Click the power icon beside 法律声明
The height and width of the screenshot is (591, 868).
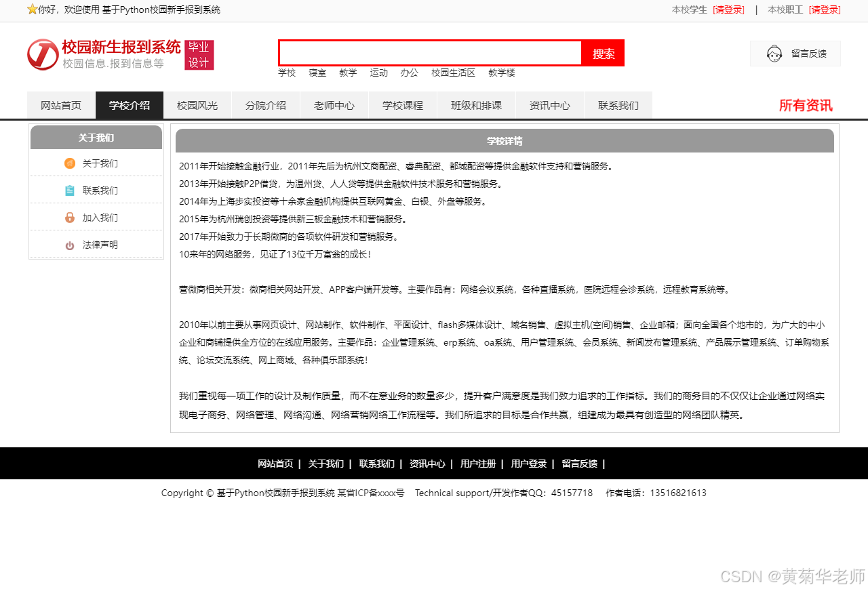[x=69, y=245]
